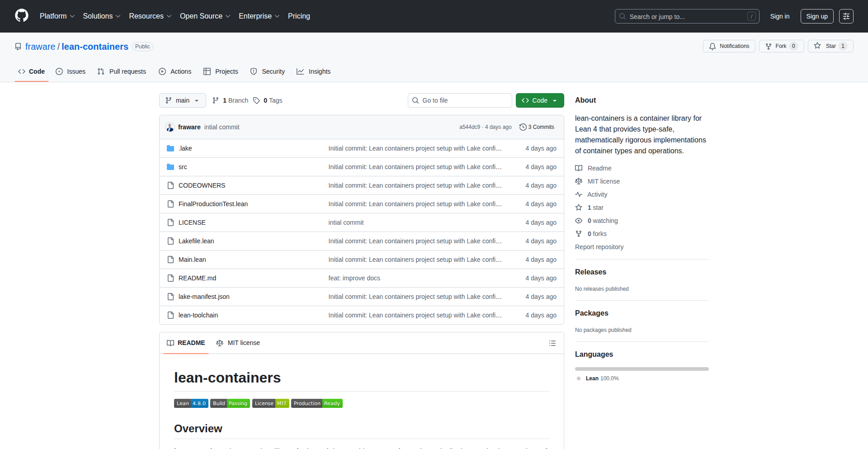This screenshot has width=868, height=449.
Task: Turn on Notifications for this repository
Action: click(x=729, y=46)
